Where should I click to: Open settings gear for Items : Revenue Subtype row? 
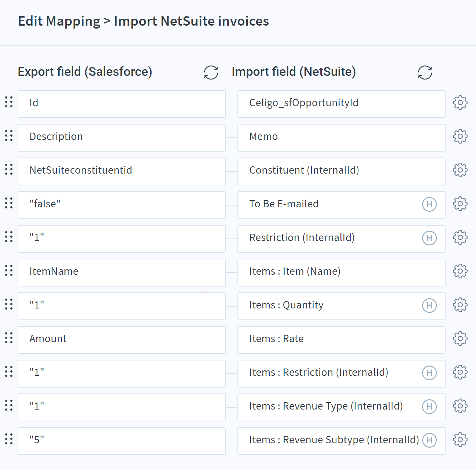460,440
